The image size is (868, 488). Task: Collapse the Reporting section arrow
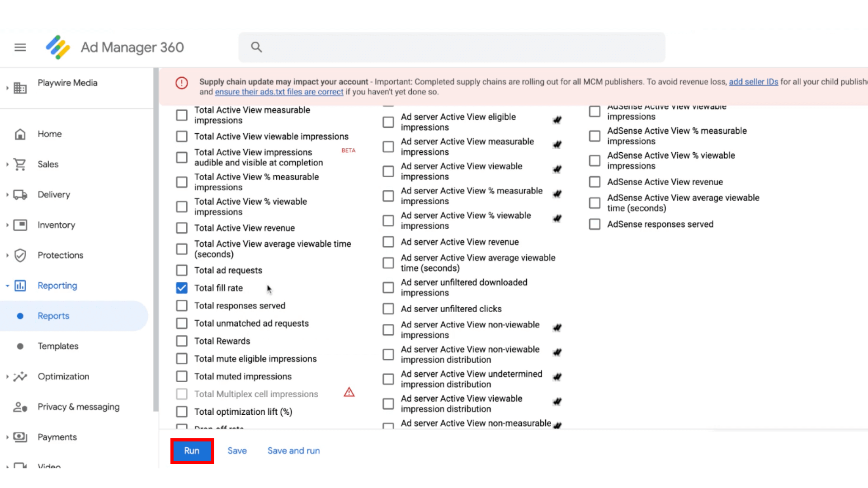tap(7, 286)
